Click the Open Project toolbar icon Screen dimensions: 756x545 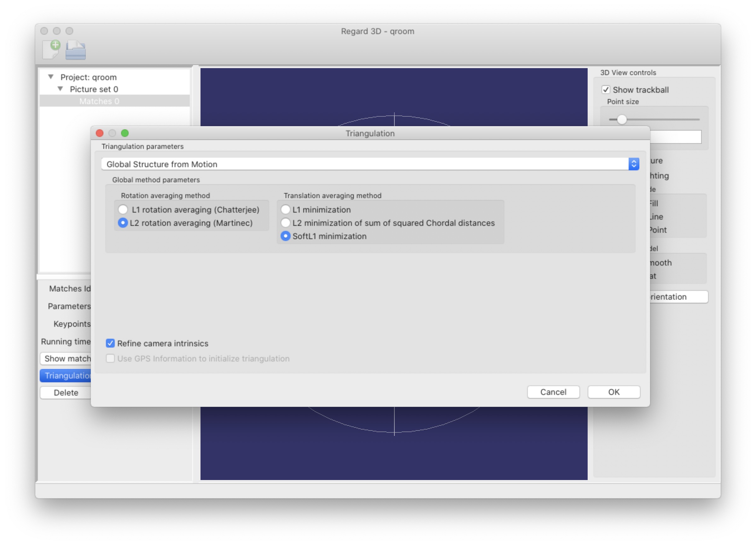click(x=76, y=50)
